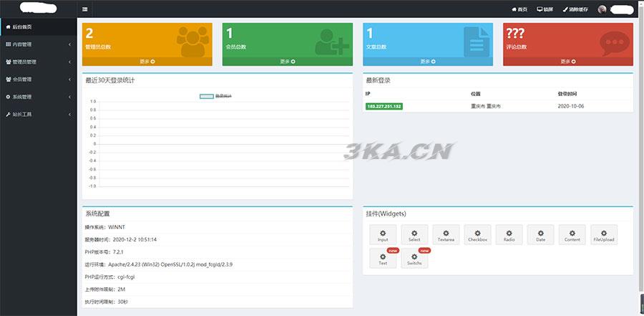Open the Textarea widget gear icon
Viewport: 644px width, 316px height.
pos(446,234)
